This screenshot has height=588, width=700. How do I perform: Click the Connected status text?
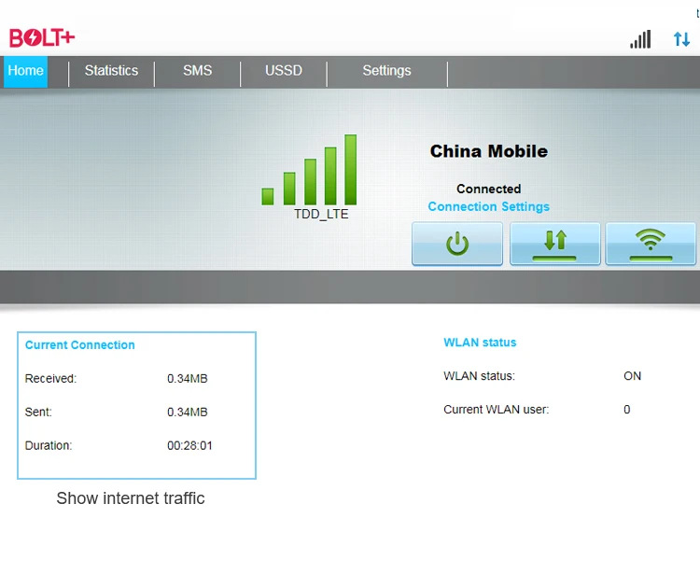488,189
